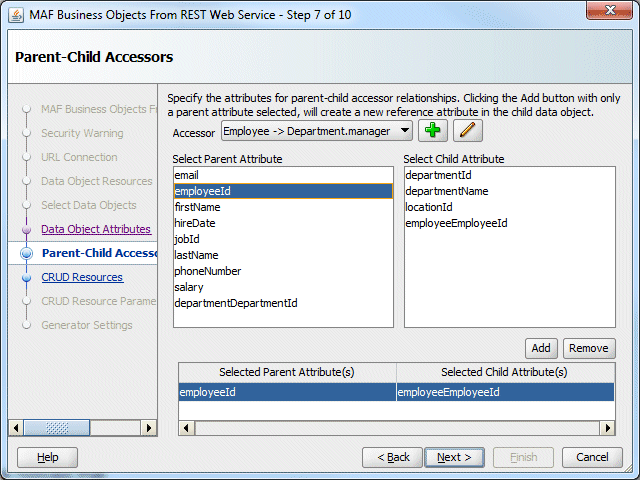Select departmentName child attribute
This screenshot has height=480, width=640.
point(510,191)
